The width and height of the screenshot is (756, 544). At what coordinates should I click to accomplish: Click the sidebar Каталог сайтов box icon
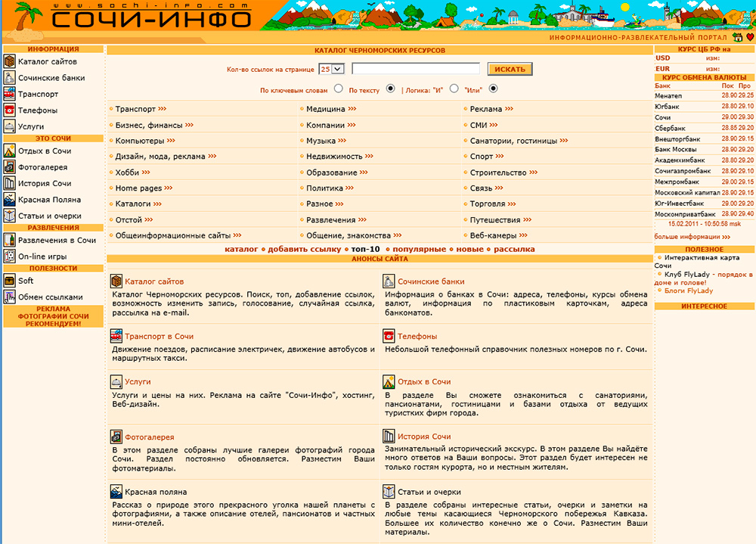pyautogui.click(x=10, y=61)
